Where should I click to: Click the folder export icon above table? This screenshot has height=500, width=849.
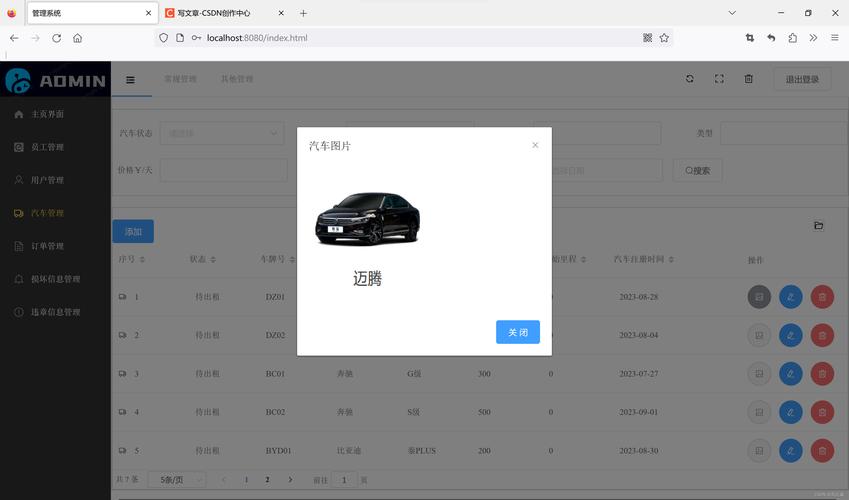pos(819,225)
